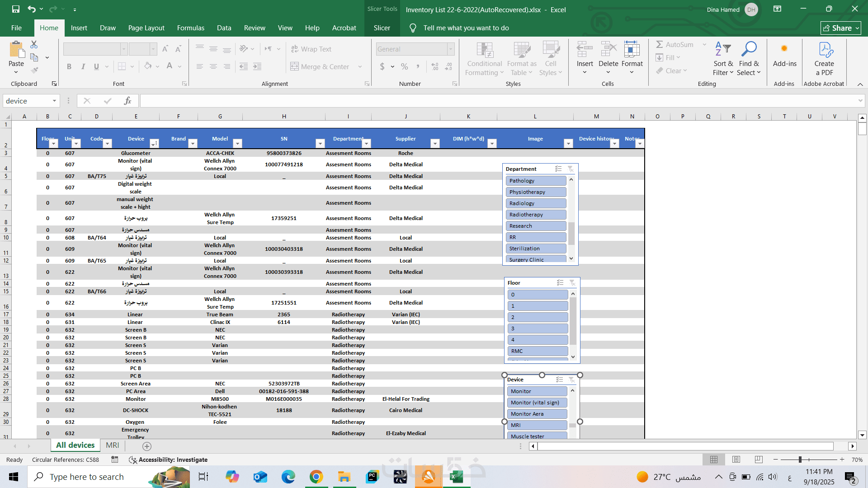Switch to the MRI sheet tab
868x488 pixels.
point(112,446)
